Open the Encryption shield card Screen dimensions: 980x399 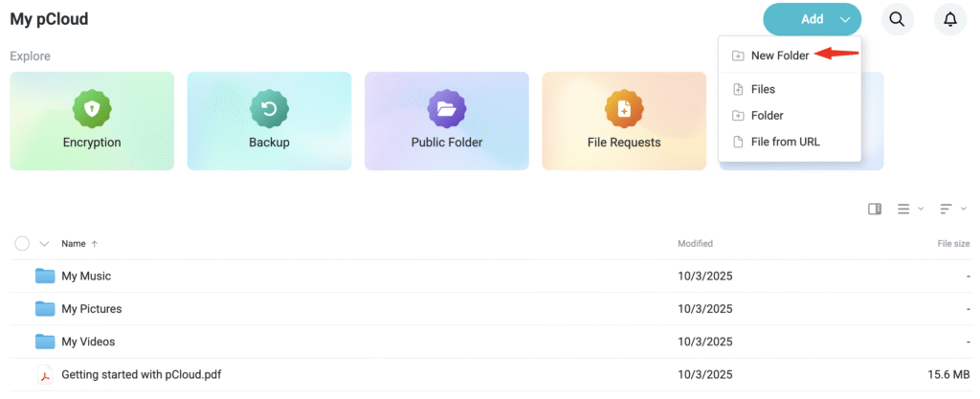tap(92, 121)
